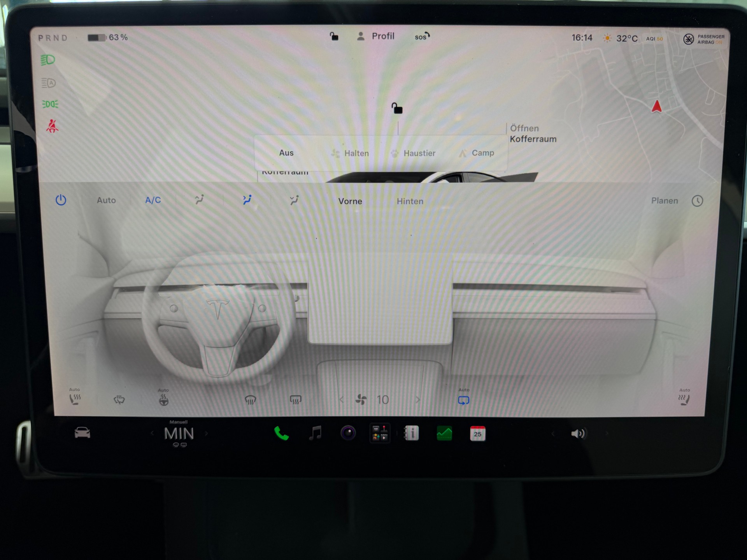The height and width of the screenshot is (560, 747).
Task: Tap Öffnen Kofferraum to open the trunk
Action: pos(533,134)
